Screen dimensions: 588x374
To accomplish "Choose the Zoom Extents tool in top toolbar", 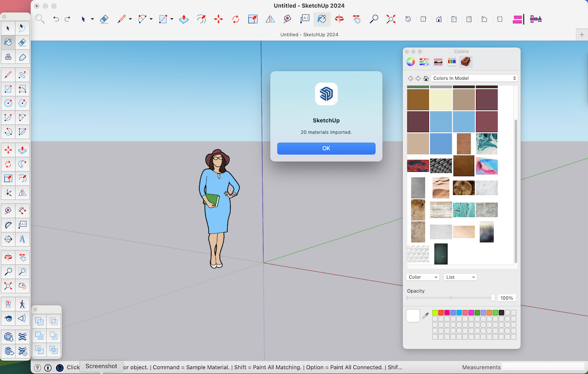I will coord(391,19).
